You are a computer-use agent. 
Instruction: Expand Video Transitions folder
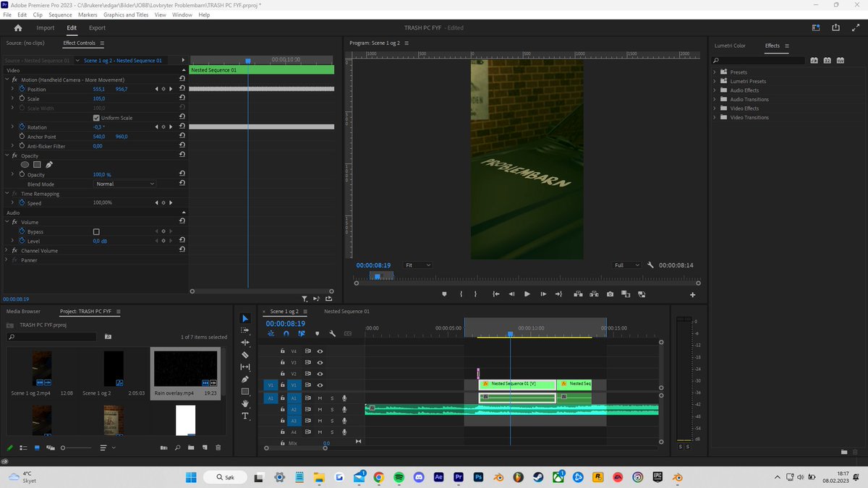[x=715, y=117]
